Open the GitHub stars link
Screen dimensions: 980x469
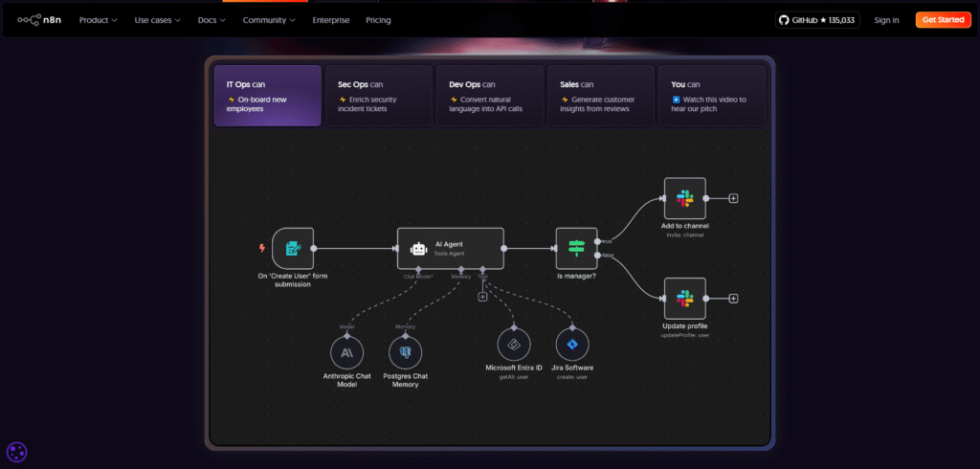pos(817,20)
